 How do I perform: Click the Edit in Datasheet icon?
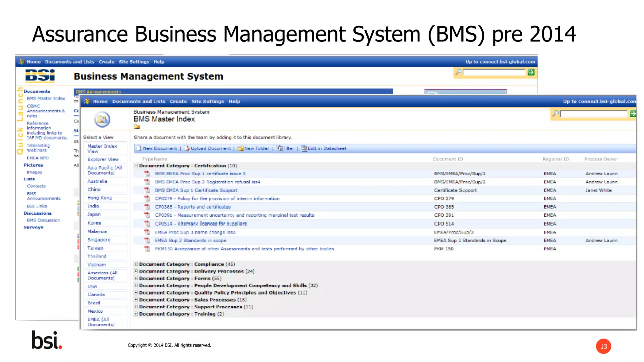(304, 148)
